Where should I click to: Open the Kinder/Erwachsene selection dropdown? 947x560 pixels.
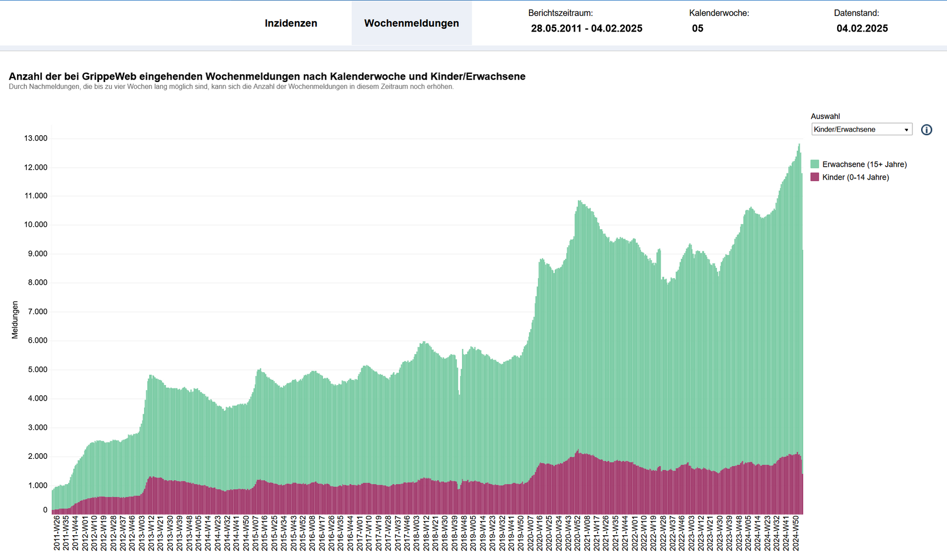(861, 130)
